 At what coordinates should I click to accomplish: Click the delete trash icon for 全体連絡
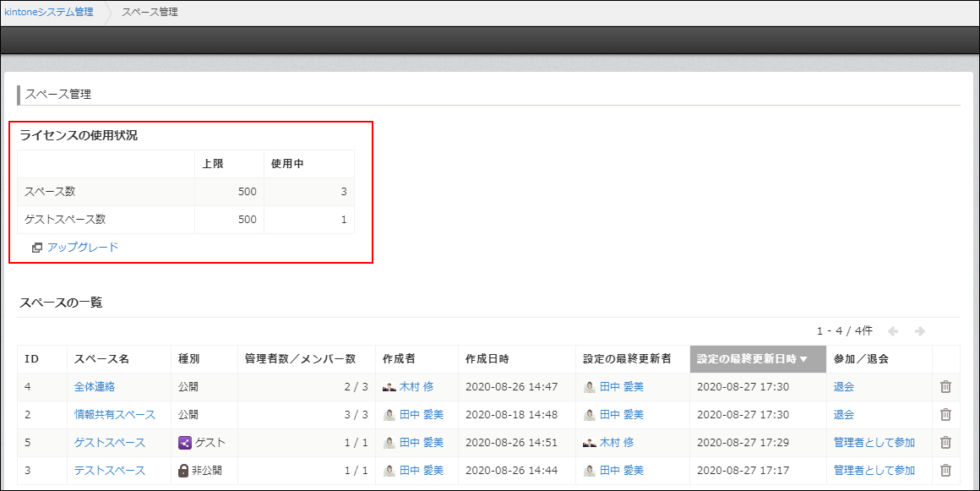coord(946,386)
